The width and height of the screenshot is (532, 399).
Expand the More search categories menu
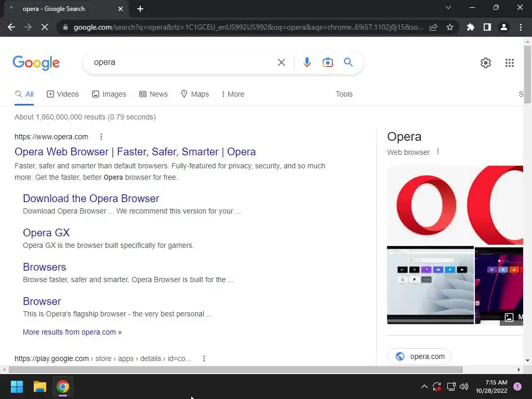pos(233,94)
